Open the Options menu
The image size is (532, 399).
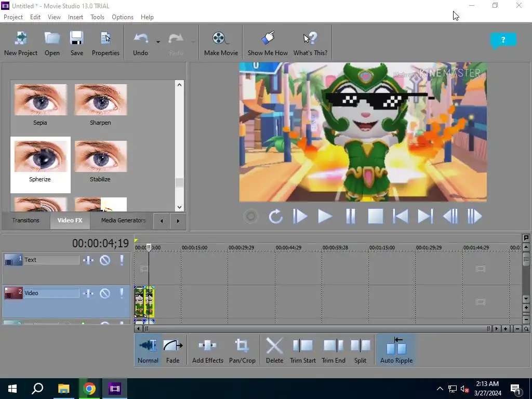[123, 17]
